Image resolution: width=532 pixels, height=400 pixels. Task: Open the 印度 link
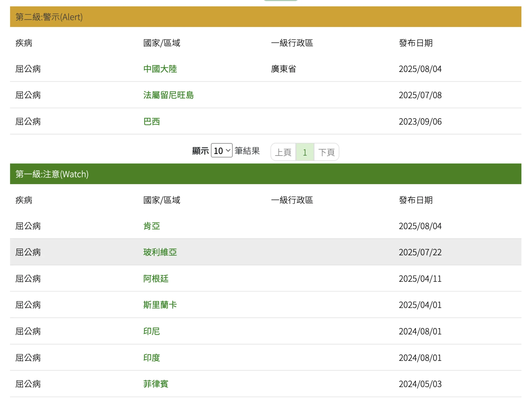(x=151, y=358)
